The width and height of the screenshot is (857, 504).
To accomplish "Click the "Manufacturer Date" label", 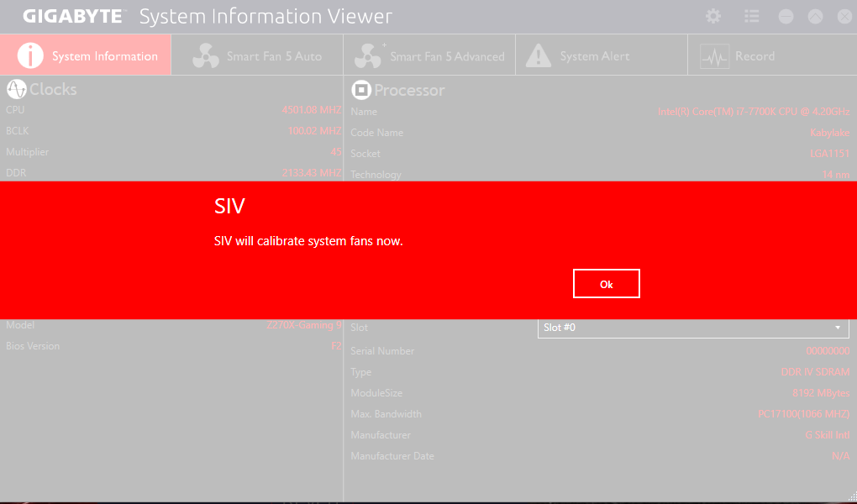I will click(x=392, y=456).
